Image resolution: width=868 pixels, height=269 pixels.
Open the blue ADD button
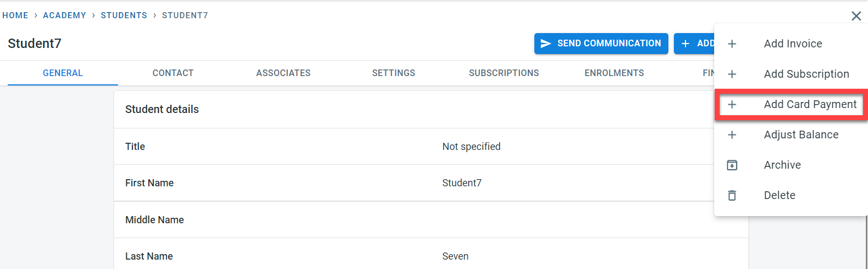click(x=696, y=44)
